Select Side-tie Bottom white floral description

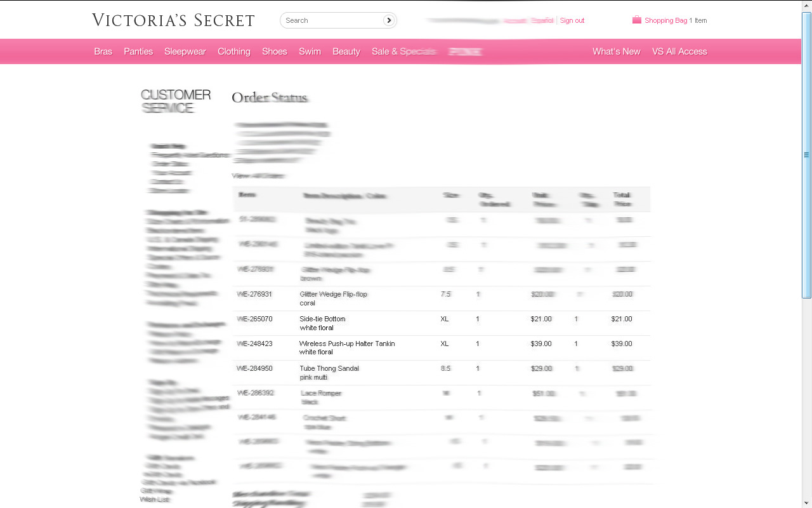(323, 323)
